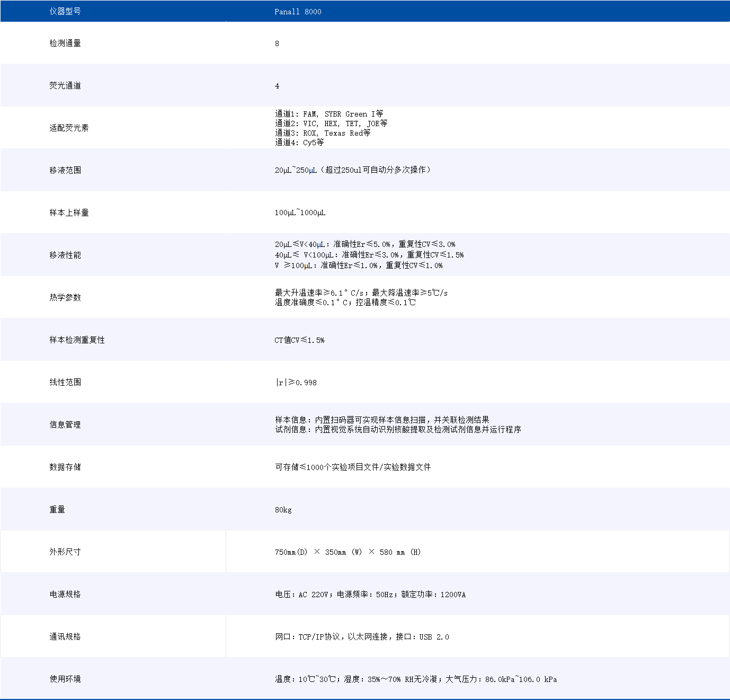Click the CT值CV≤1.5% value

[299, 340]
